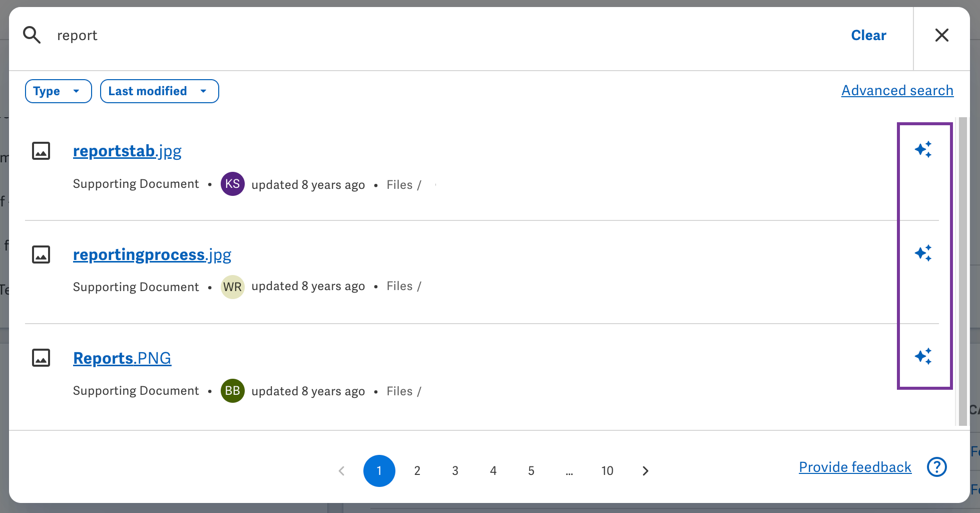Jump to results page 10
Screen dimensions: 980x513
pyautogui.click(x=608, y=471)
